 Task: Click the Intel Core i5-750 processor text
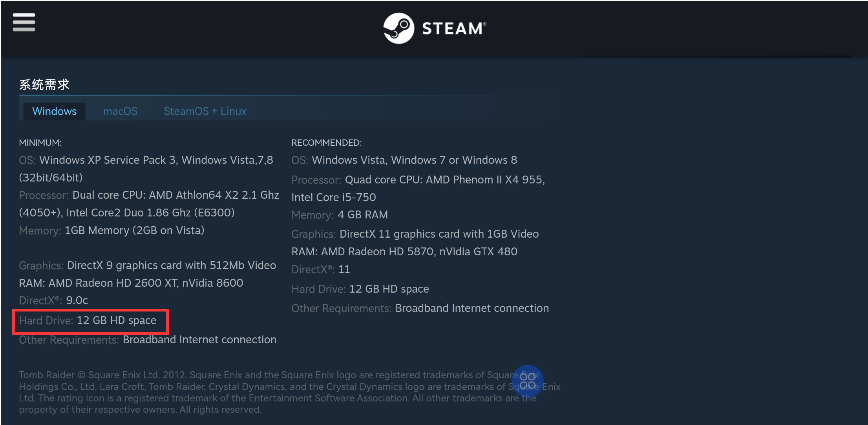point(334,197)
